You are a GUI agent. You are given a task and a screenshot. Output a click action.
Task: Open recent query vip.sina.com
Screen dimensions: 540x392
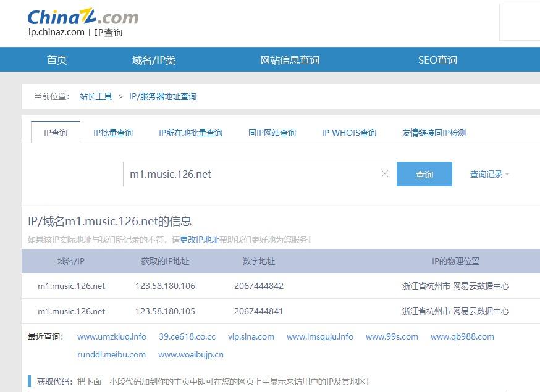[251, 336]
